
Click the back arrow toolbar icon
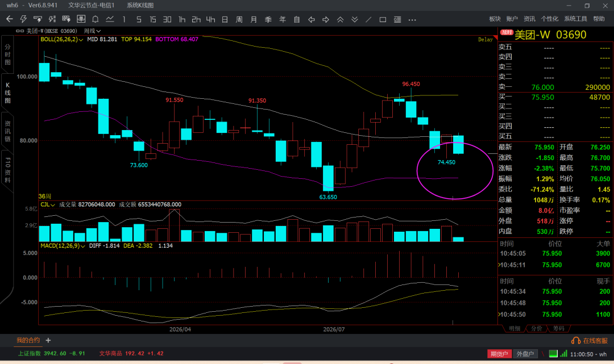click(10, 19)
